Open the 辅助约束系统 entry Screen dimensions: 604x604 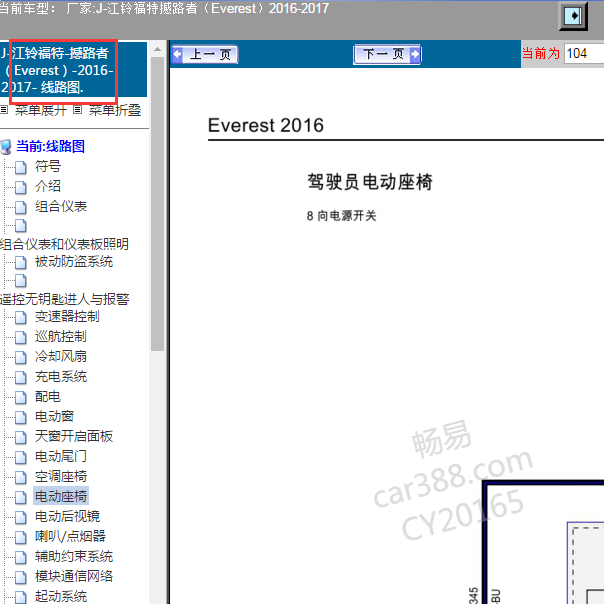click(74, 556)
